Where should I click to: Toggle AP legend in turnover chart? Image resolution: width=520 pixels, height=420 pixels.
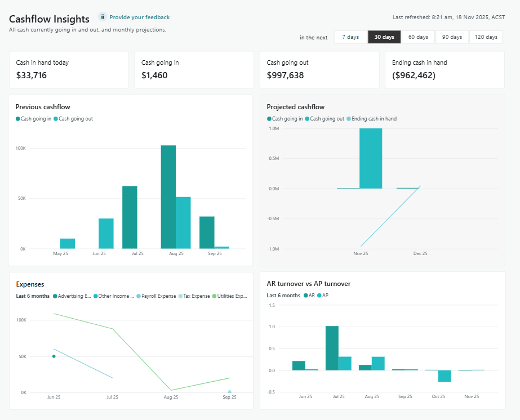click(x=323, y=296)
